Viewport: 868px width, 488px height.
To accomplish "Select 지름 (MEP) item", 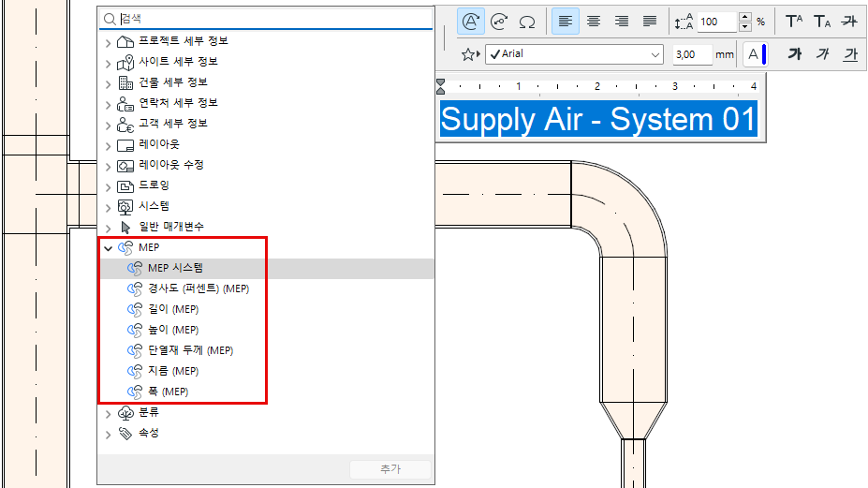I will click(x=267, y=371).
